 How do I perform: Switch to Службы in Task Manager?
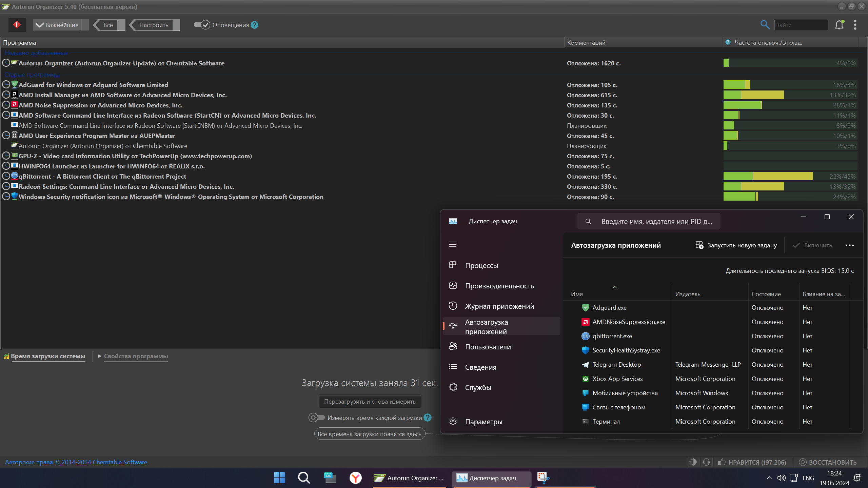pos(478,388)
